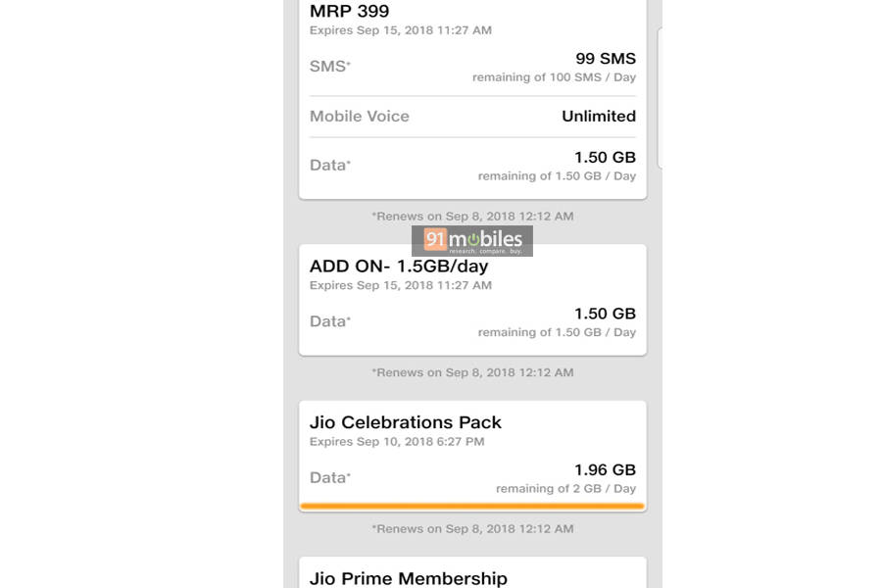Click the orange data usage progress bar

point(471,504)
